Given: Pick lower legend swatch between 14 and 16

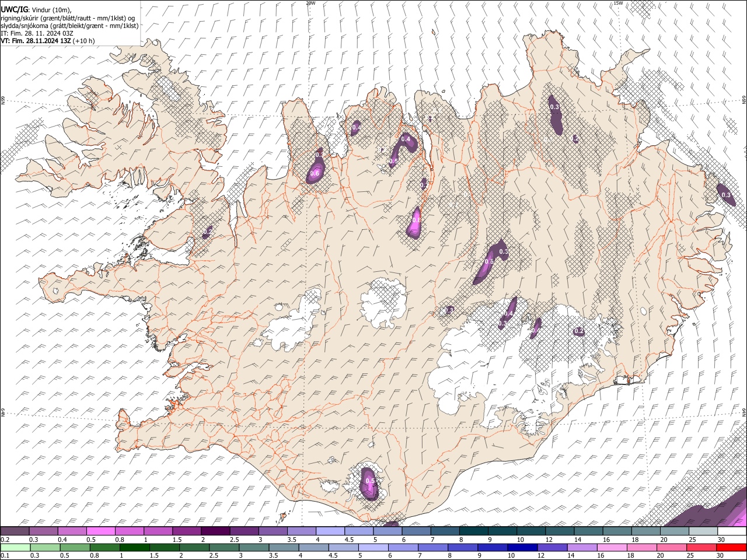Looking at the screenshot, I should click(x=582, y=548).
